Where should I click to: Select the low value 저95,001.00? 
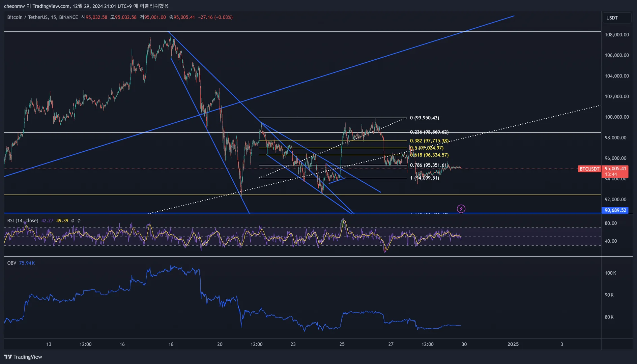pyautogui.click(x=153, y=17)
